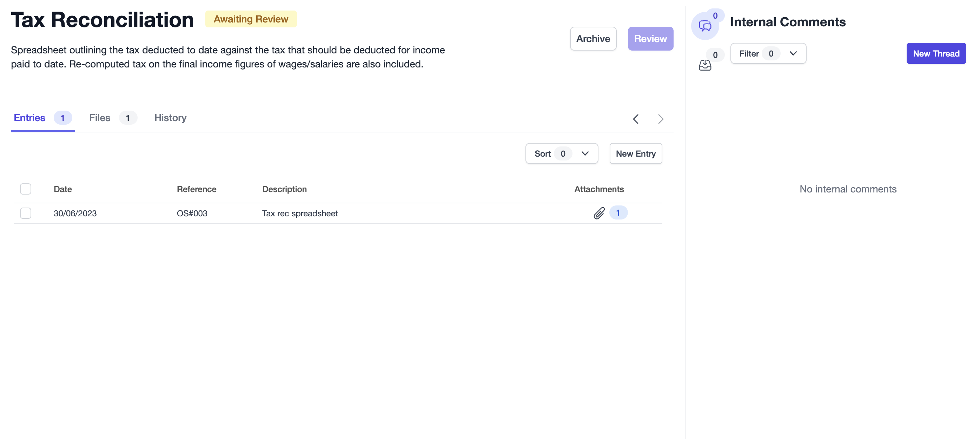Click the paperclip attachment icon on entry

[598, 212]
